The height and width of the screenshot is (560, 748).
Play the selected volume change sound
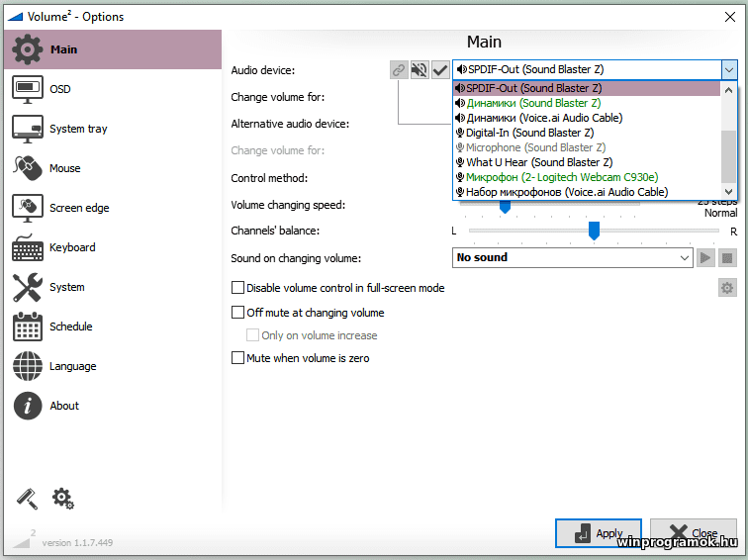click(x=705, y=258)
